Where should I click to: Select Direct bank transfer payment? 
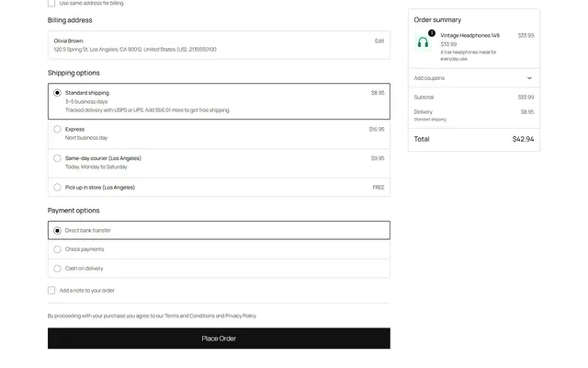click(57, 231)
